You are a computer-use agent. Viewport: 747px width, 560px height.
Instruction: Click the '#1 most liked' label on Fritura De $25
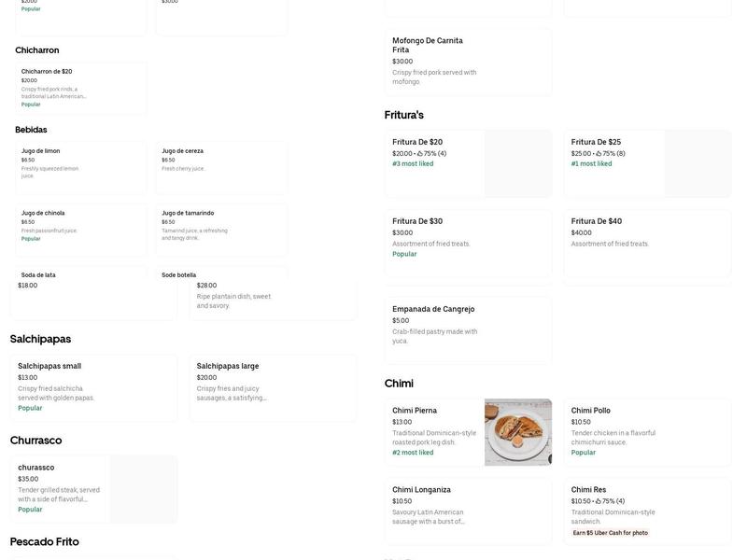pos(592,161)
